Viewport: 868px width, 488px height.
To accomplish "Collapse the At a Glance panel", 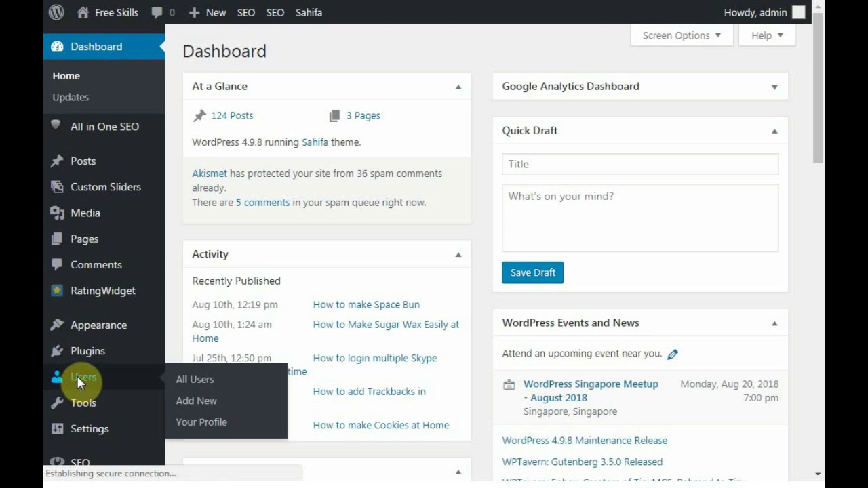I will (x=458, y=87).
